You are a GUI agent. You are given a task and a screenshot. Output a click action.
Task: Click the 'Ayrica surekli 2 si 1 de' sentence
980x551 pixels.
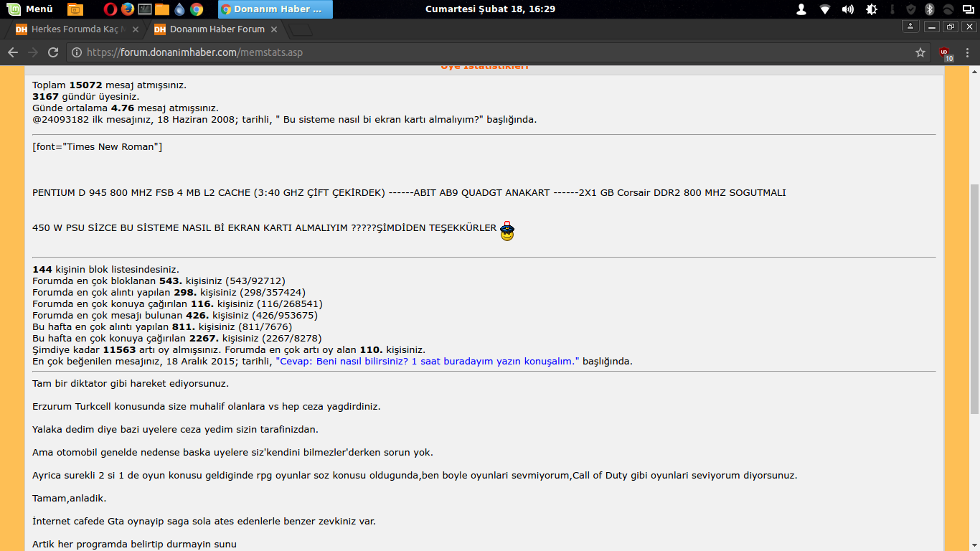click(415, 475)
